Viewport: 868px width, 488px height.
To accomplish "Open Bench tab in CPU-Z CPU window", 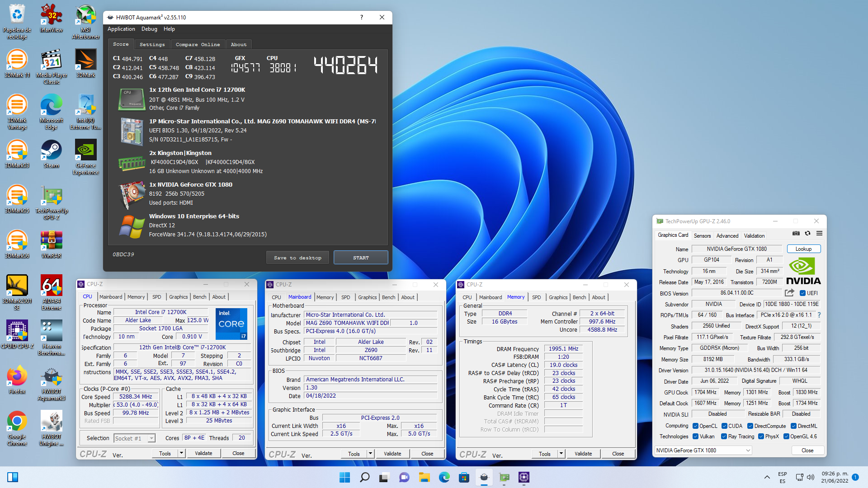I will [199, 297].
